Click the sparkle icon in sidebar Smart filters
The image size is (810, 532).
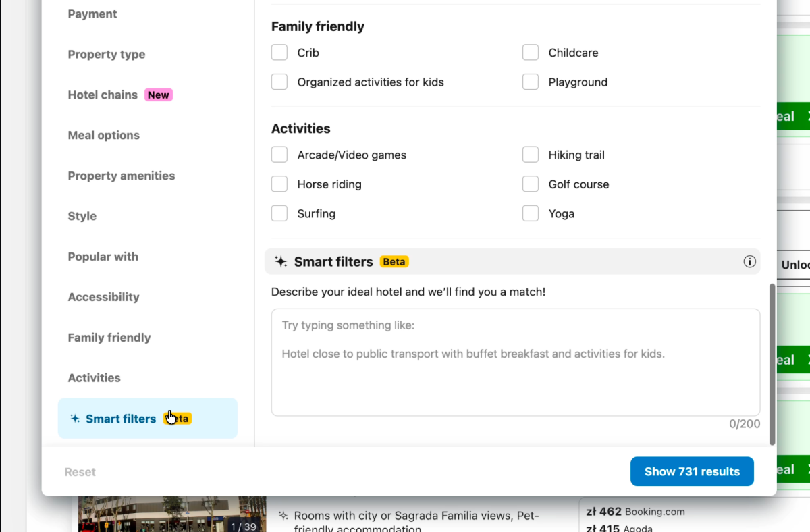(75, 419)
